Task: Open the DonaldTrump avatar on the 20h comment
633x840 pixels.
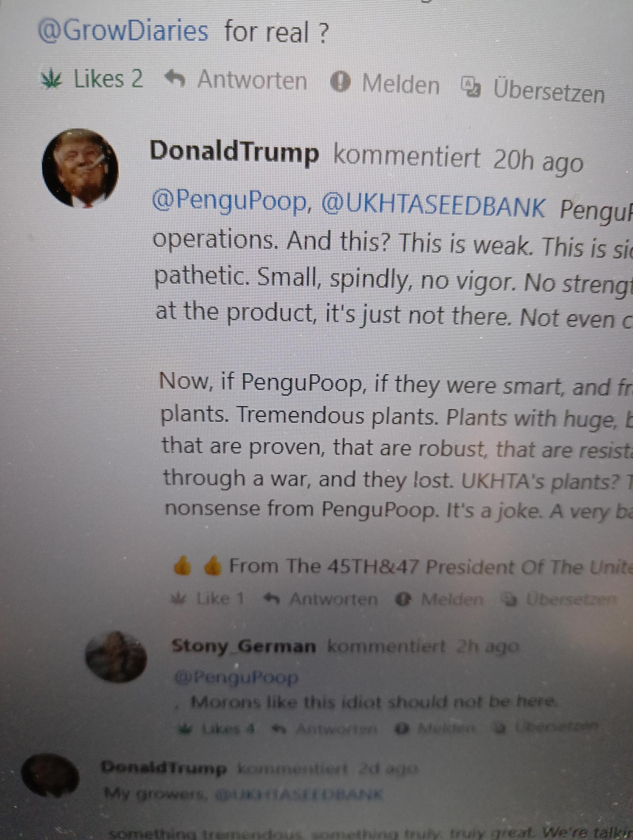Action: 80,168
